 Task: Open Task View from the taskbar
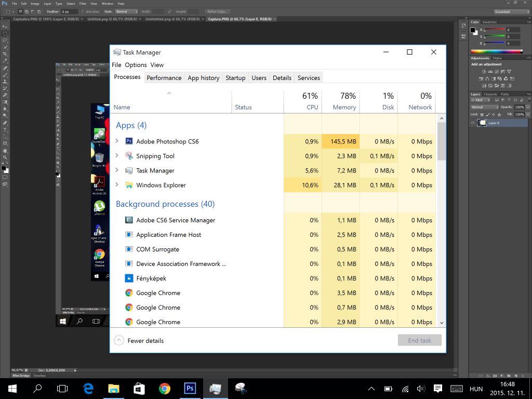tap(62, 389)
